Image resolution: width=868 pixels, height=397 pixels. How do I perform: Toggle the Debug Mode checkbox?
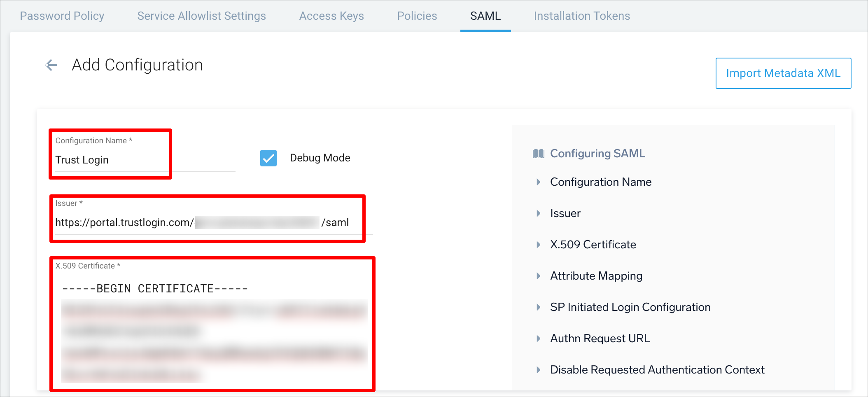[268, 158]
